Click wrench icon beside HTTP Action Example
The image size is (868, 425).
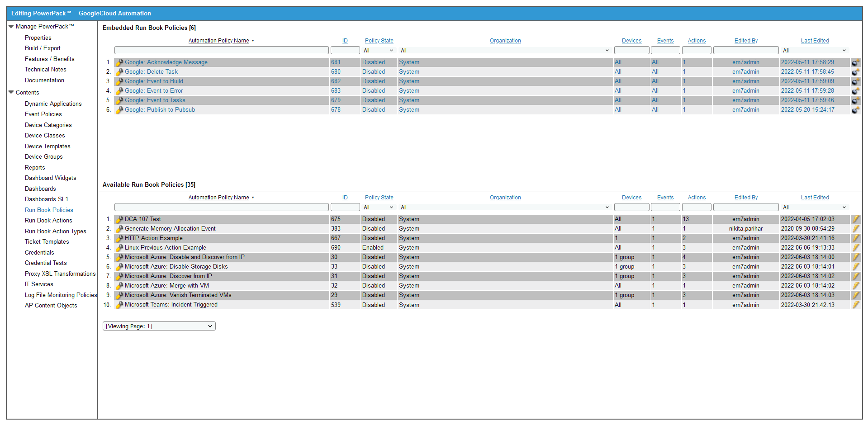pos(119,238)
